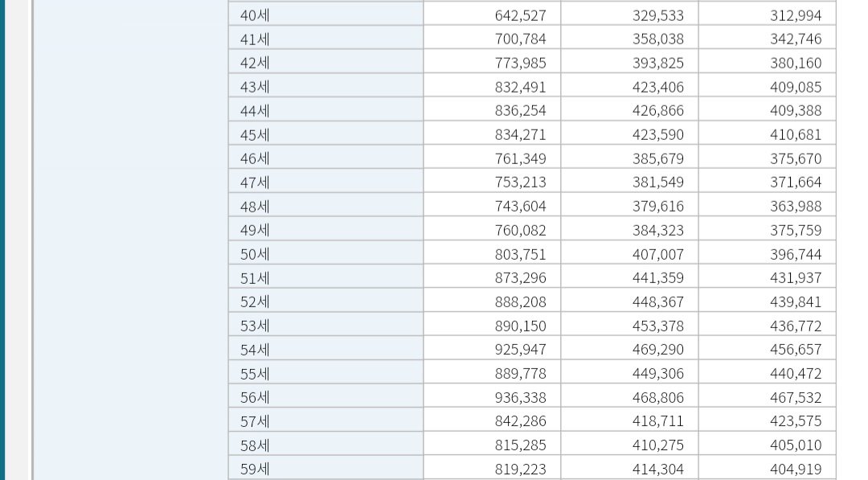The width and height of the screenshot is (868, 480).
Task: Select 52세 row label
Action: [326, 302]
